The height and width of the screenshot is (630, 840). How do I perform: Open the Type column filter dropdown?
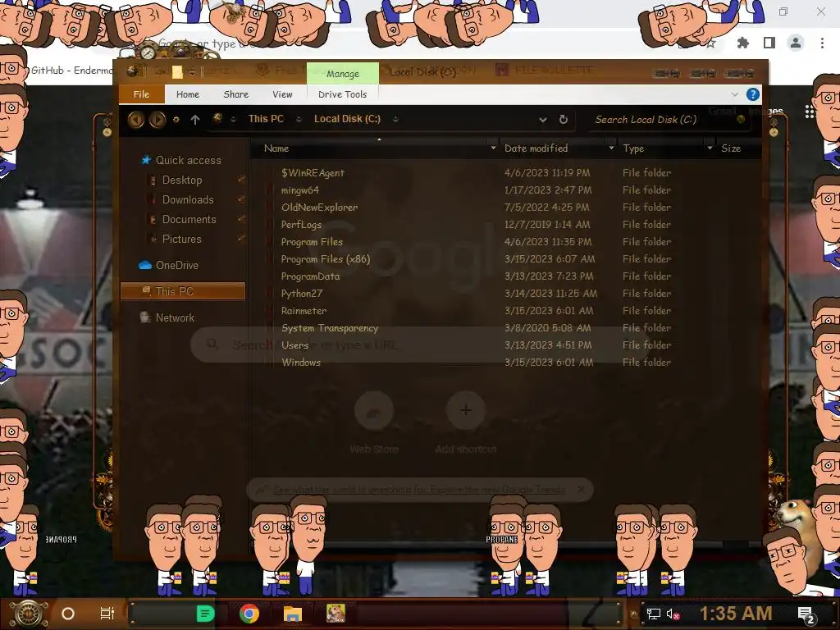coord(710,148)
